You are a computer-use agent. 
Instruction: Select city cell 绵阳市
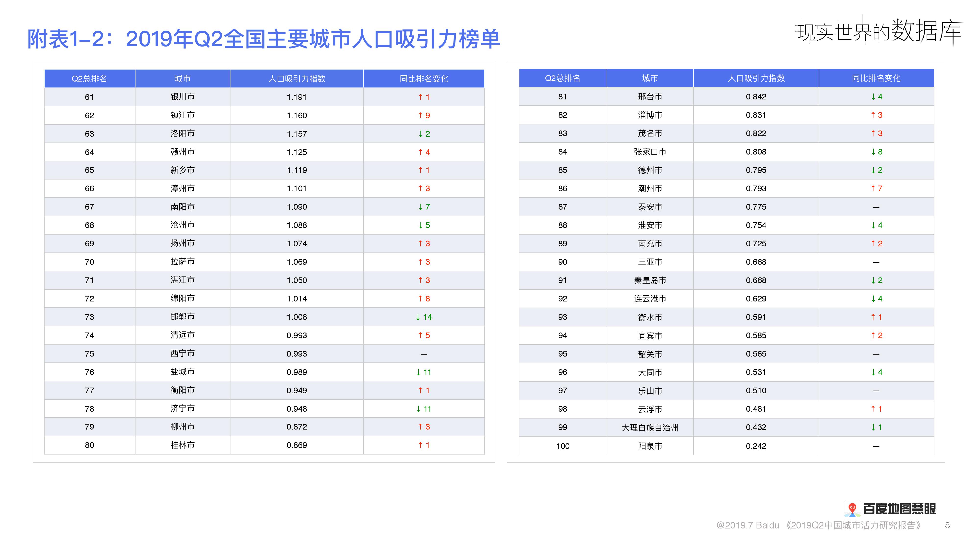[x=183, y=298]
